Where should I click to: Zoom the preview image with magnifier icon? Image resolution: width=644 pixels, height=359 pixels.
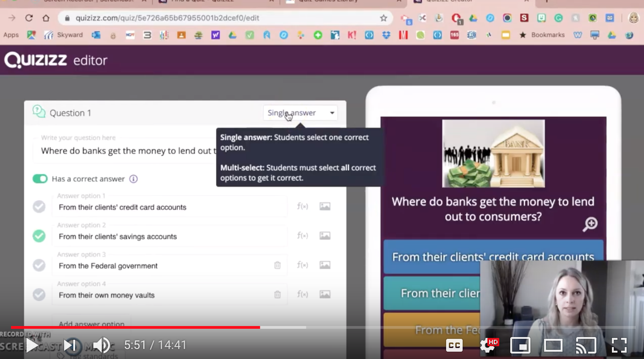pyautogui.click(x=590, y=224)
